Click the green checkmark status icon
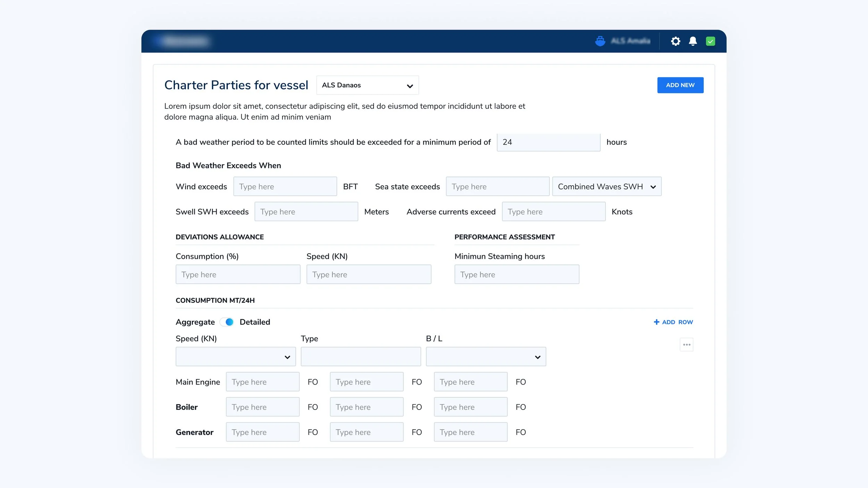The width and height of the screenshot is (868, 488). click(710, 41)
